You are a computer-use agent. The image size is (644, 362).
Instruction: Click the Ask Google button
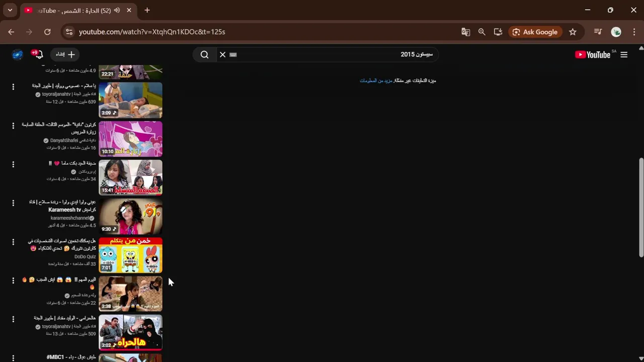coord(535,32)
